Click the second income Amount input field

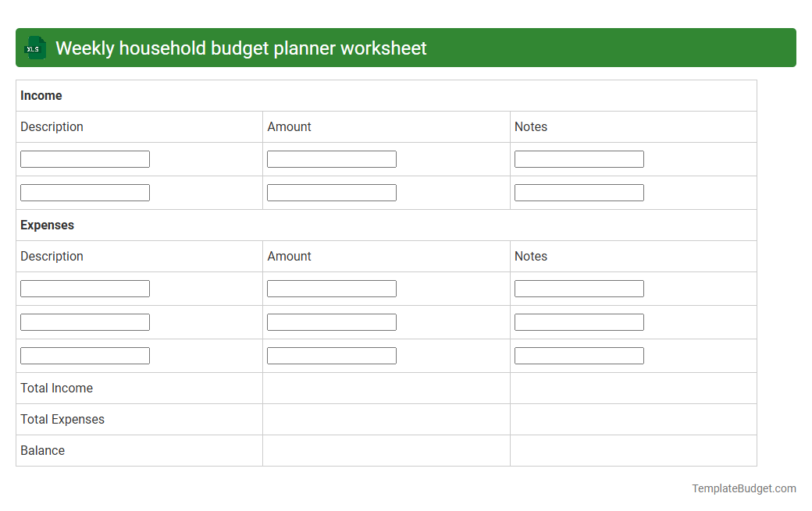331,192
